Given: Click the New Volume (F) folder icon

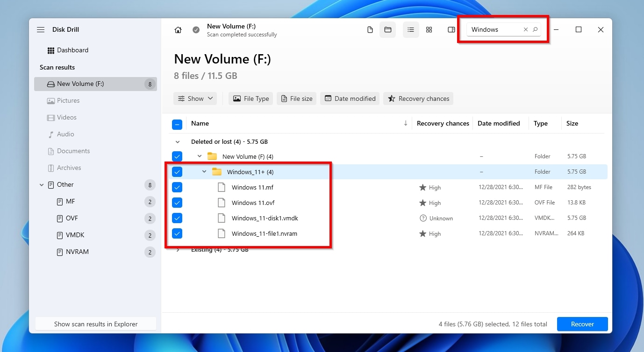Looking at the screenshot, I should tap(212, 156).
